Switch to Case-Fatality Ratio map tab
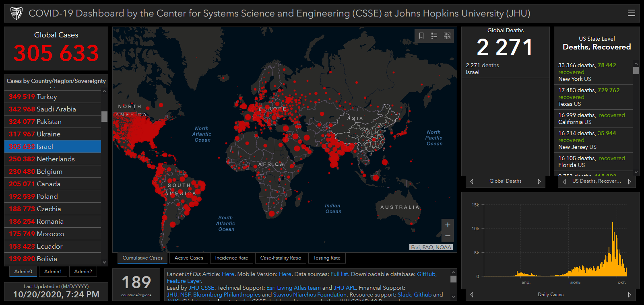This screenshot has height=305, width=644. pos(281,258)
